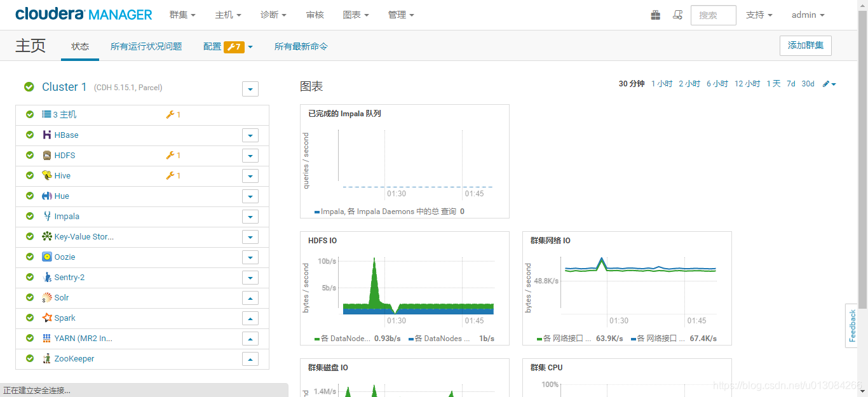Click the Spark star icon
868x397 pixels.
pos(47,318)
